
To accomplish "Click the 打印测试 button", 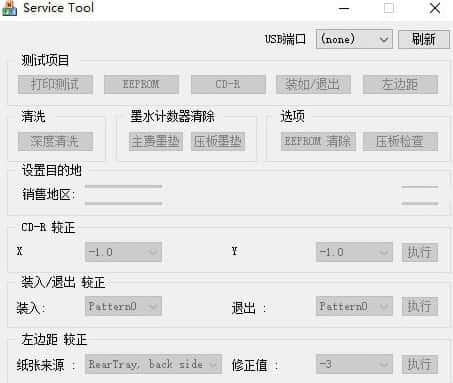I will coord(55,84).
